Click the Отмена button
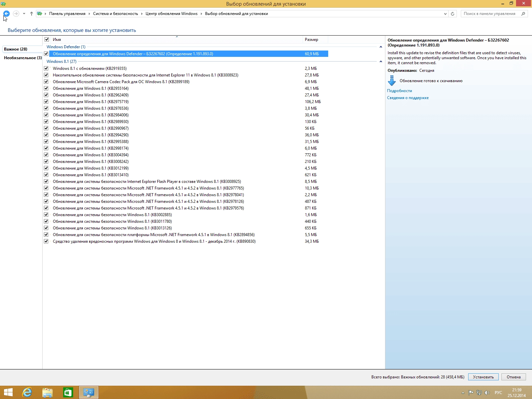The image size is (532, 399). [514, 377]
